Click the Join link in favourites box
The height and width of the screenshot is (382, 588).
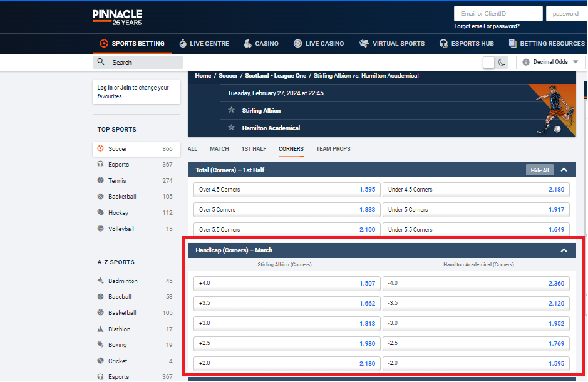click(x=126, y=87)
